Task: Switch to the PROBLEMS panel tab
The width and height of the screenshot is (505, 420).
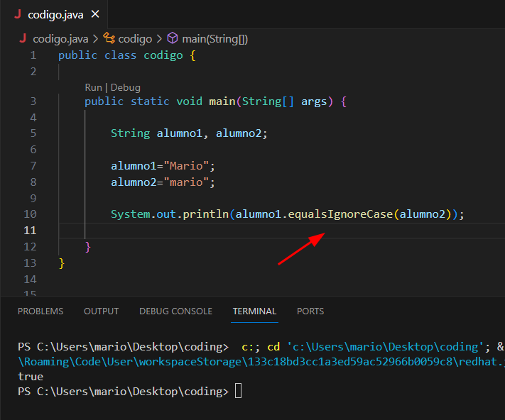Action: pyautogui.click(x=40, y=311)
